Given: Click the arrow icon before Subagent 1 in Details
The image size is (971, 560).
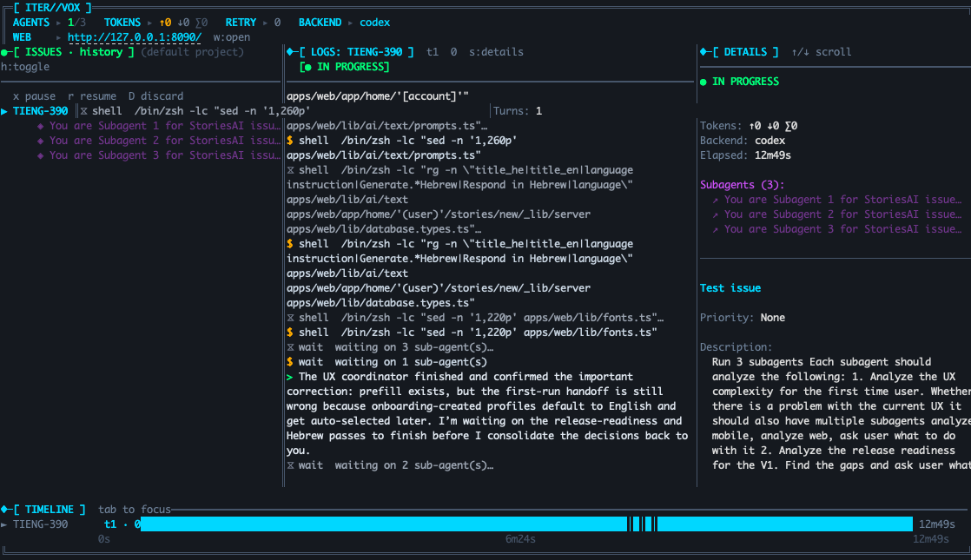Looking at the screenshot, I should [714, 200].
